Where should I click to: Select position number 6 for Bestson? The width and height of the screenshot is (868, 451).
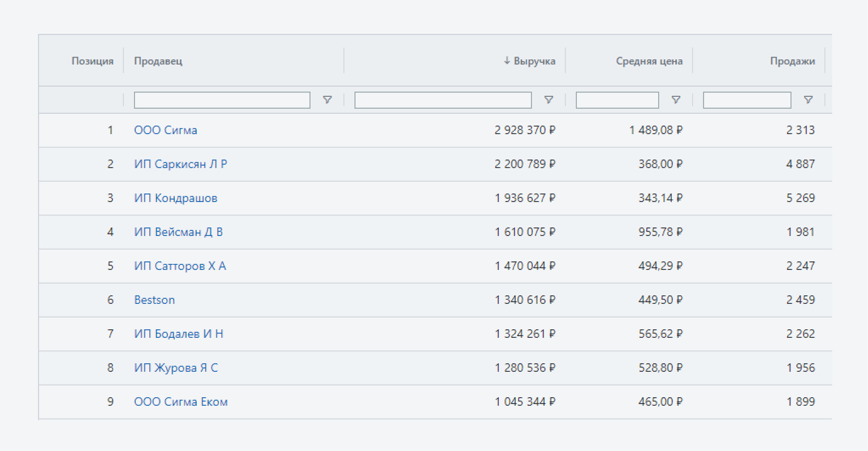pos(110,300)
